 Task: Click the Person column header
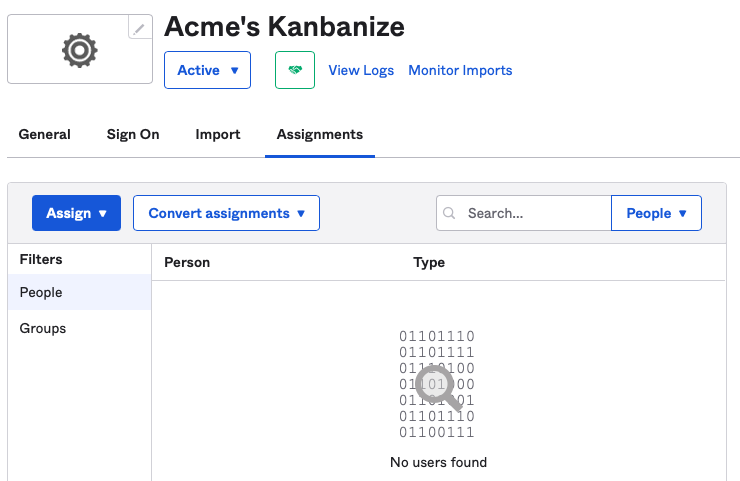coord(187,262)
